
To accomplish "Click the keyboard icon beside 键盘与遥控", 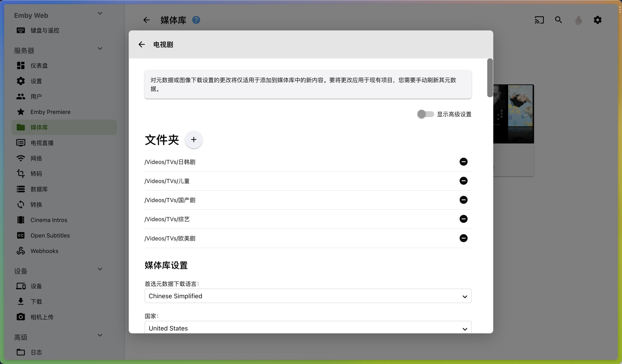I will coord(21,30).
